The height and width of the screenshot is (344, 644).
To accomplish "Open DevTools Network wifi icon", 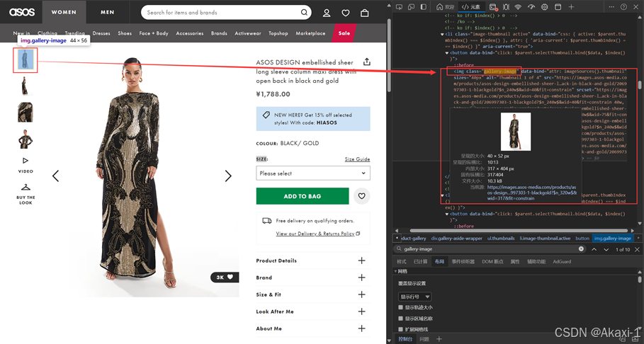I will pos(518,7).
